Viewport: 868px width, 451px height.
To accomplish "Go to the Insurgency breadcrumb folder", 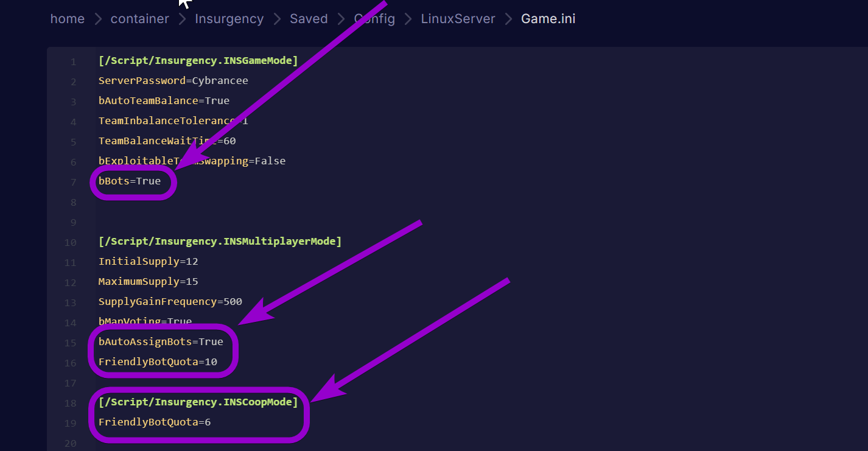I will click(229, 19).
